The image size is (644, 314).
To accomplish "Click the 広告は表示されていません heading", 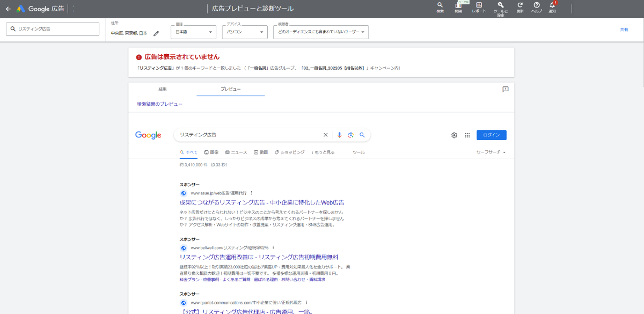I will pos(182,57).
